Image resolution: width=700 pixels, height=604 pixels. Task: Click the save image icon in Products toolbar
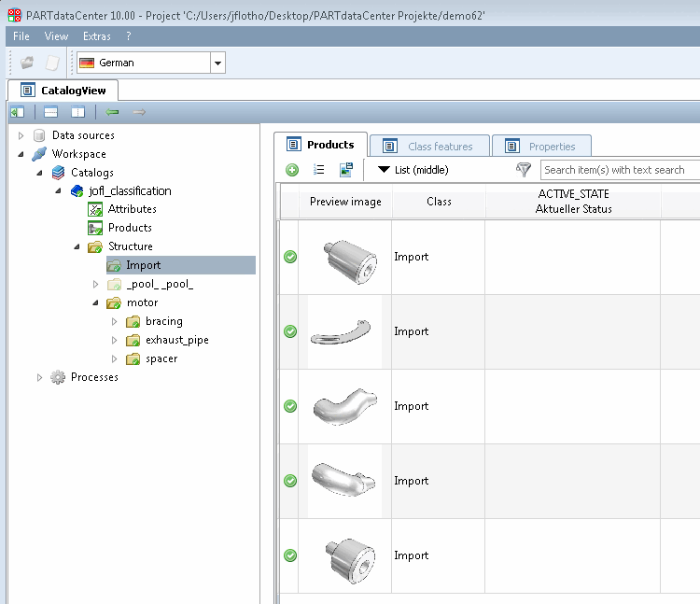345,170
